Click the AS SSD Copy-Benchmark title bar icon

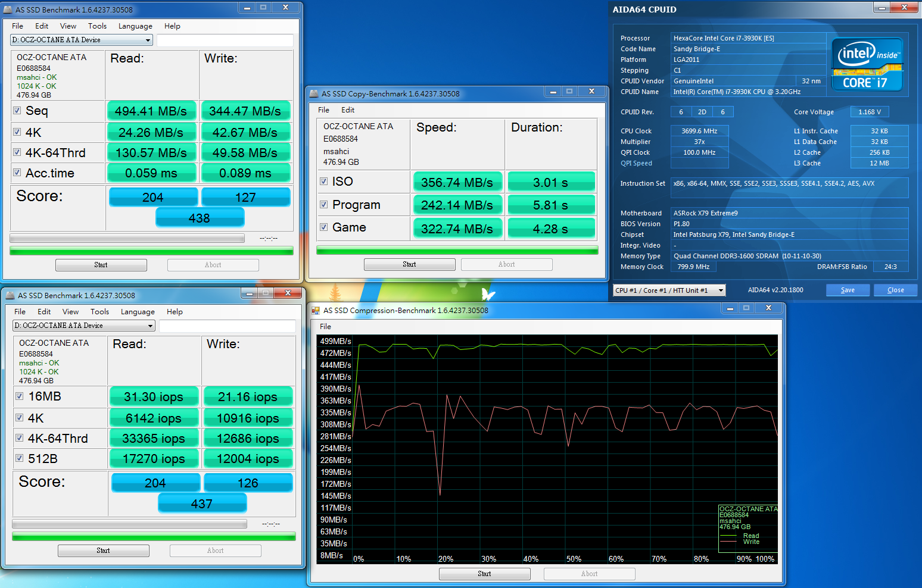point(314,93)
